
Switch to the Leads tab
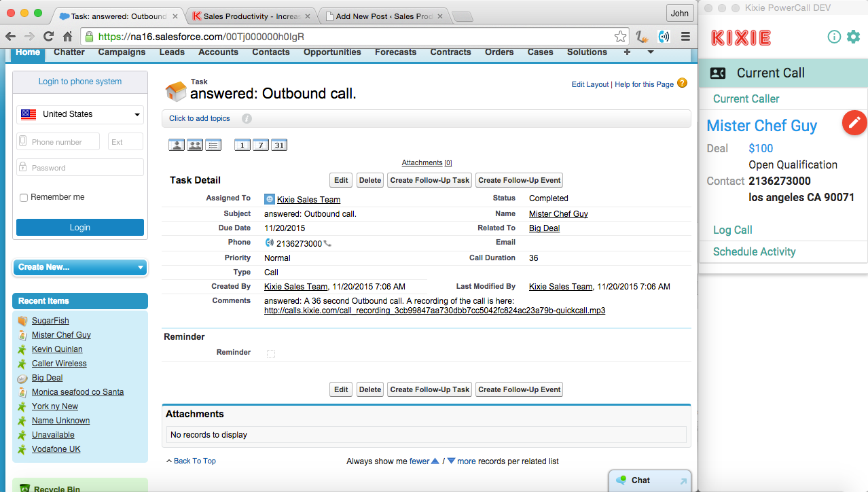pos(172,52)
